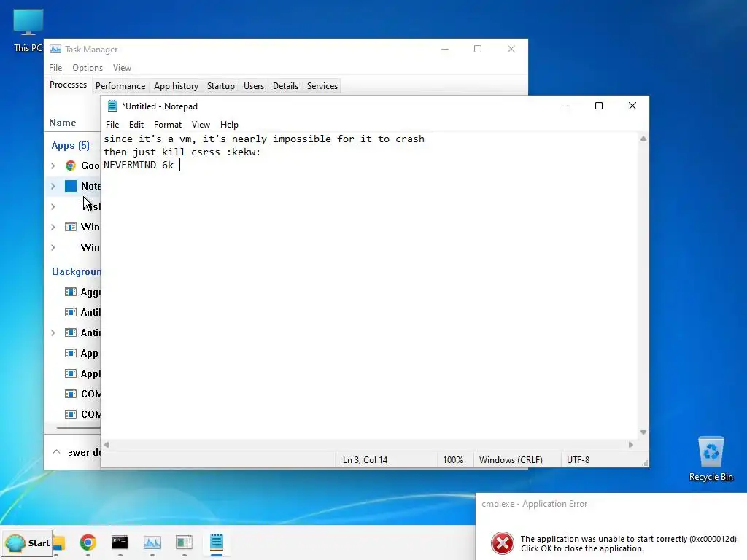Switch to App history tab

point(176,86)
